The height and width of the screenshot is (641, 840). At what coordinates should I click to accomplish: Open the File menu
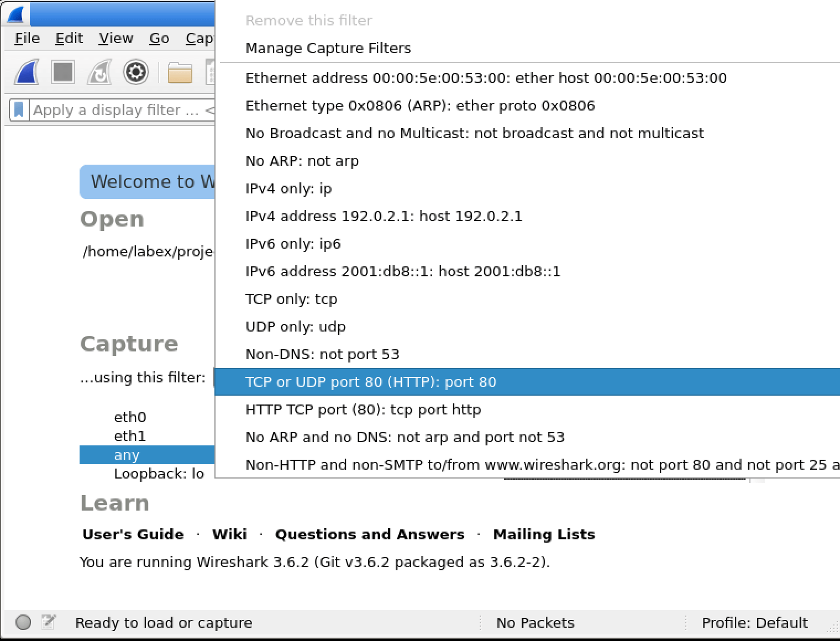(27, 39)
